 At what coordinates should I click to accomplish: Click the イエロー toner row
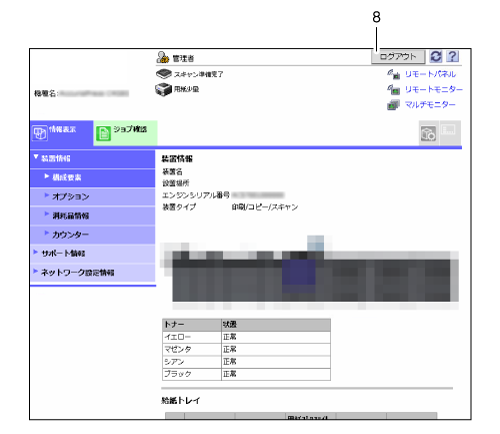(246, 337)
